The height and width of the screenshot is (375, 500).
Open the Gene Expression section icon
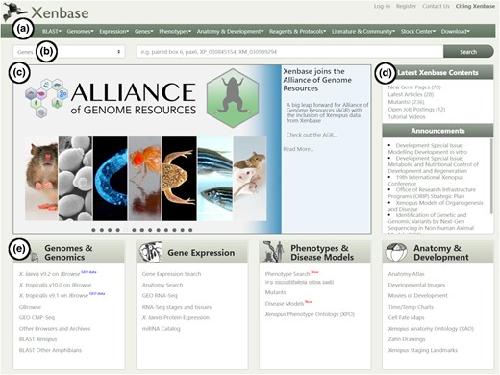point(150,252)
